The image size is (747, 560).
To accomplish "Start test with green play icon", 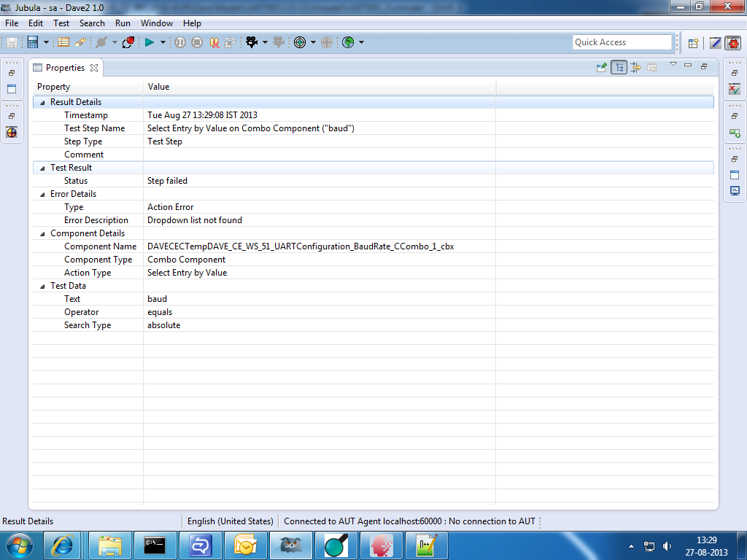I will coord(150,42).
